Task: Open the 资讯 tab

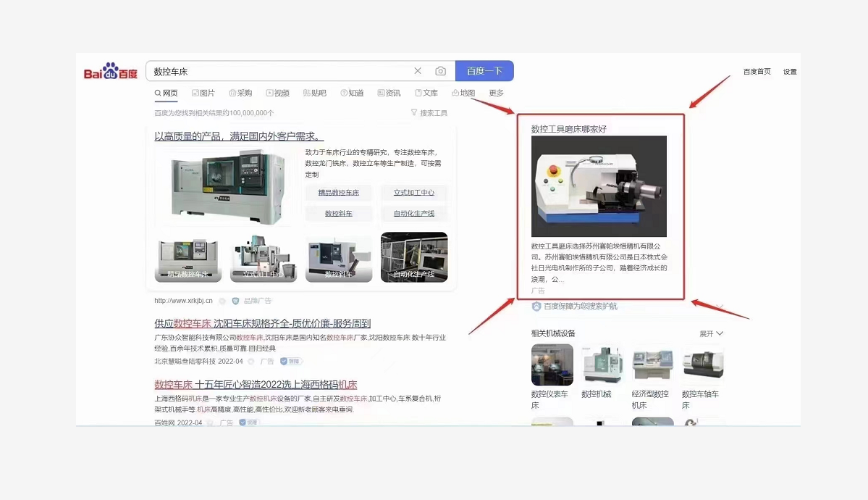Action: click(389, 93)
